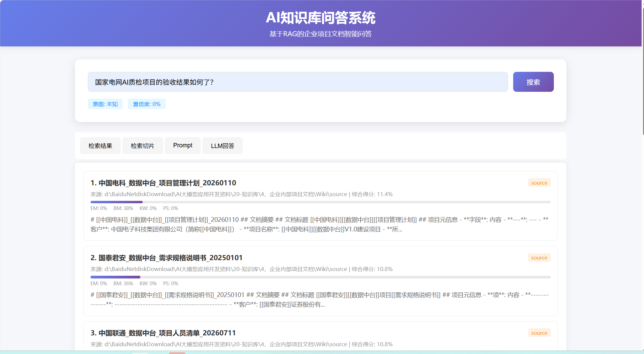Click the score progress bar of 国泰君安 result
The width and height of the screenshot is (644, 354).
321,277
